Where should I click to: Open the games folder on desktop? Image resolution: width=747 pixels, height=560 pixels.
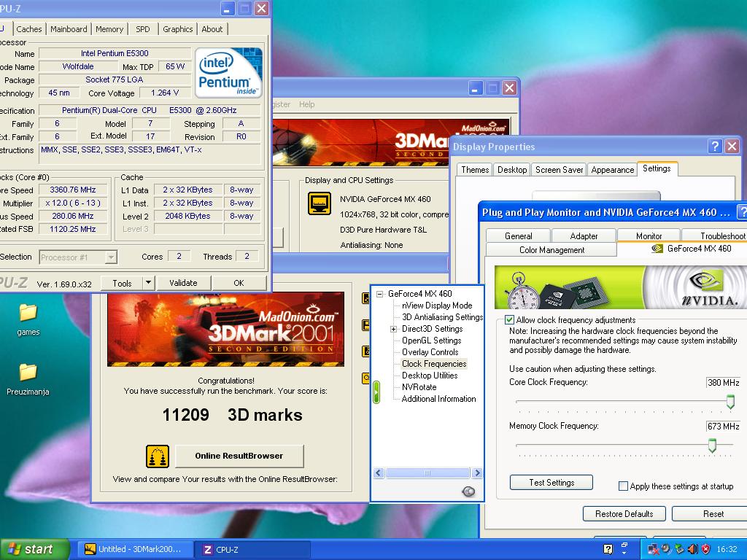28,319
